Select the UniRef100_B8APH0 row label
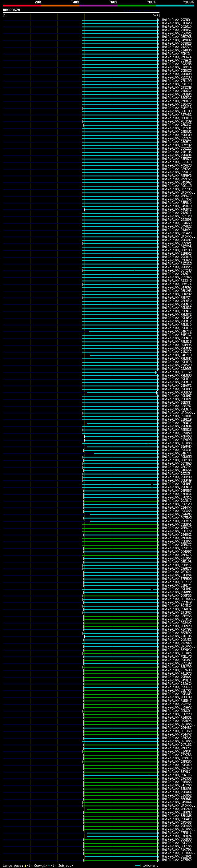197x868 pixels. click(177, 446)
